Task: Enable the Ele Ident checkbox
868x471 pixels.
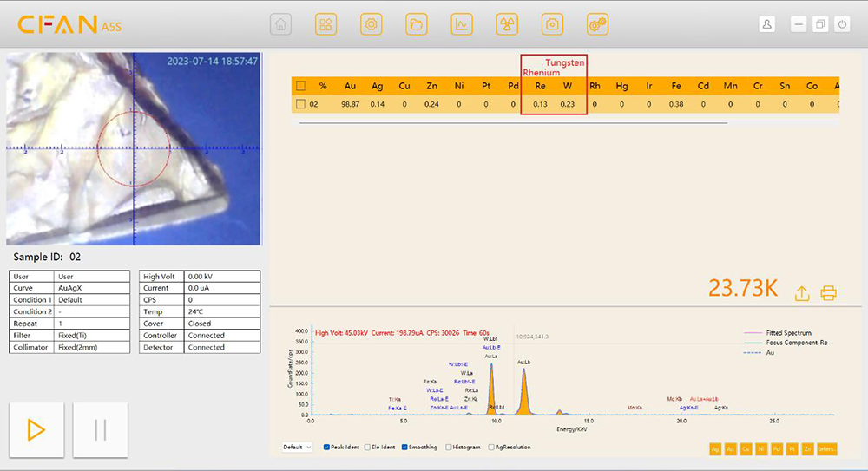Action: 367,448
